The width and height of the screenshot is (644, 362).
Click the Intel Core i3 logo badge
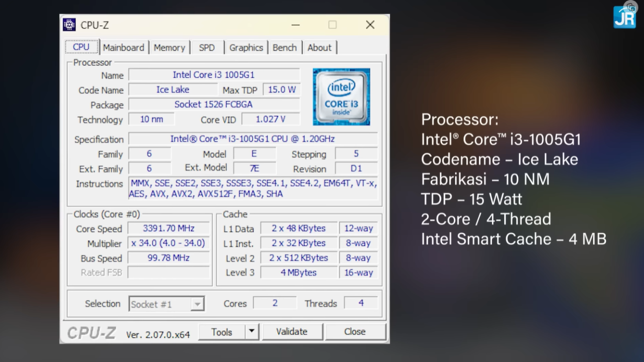(342, 97)
